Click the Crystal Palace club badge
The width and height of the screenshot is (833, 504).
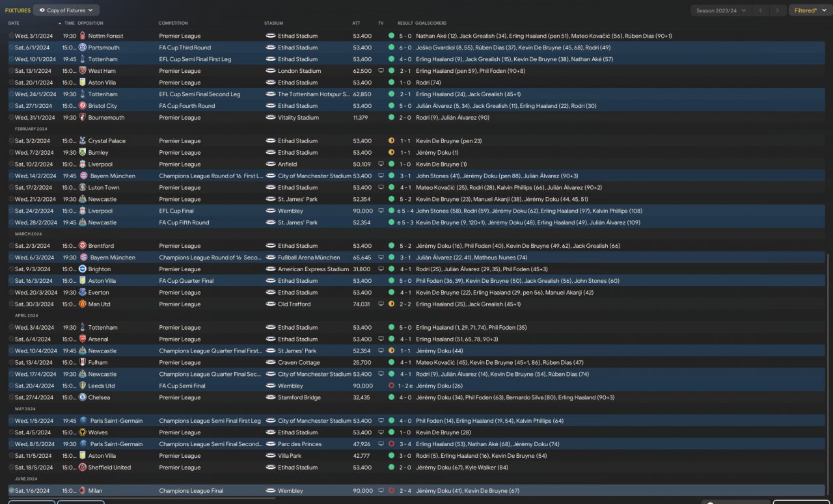pos(83,141)
